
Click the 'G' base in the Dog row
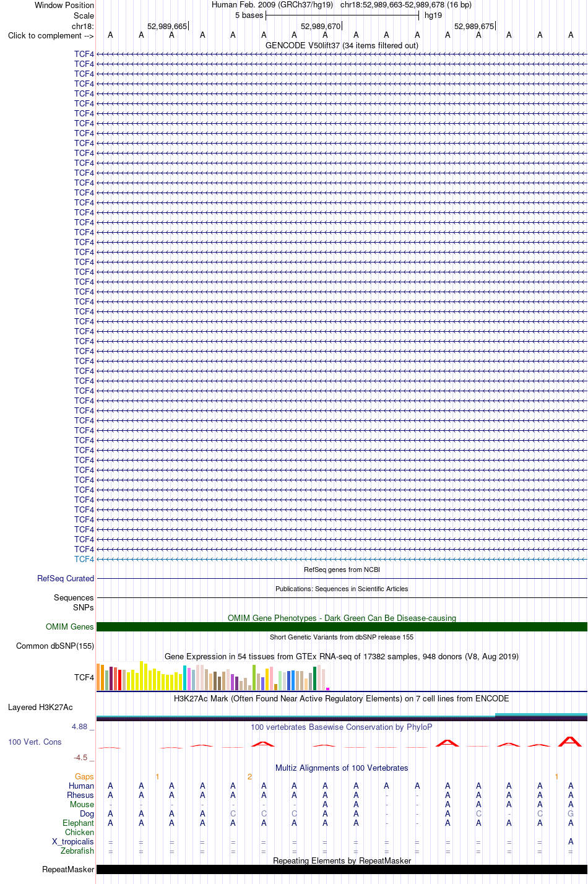pos(571,813)
